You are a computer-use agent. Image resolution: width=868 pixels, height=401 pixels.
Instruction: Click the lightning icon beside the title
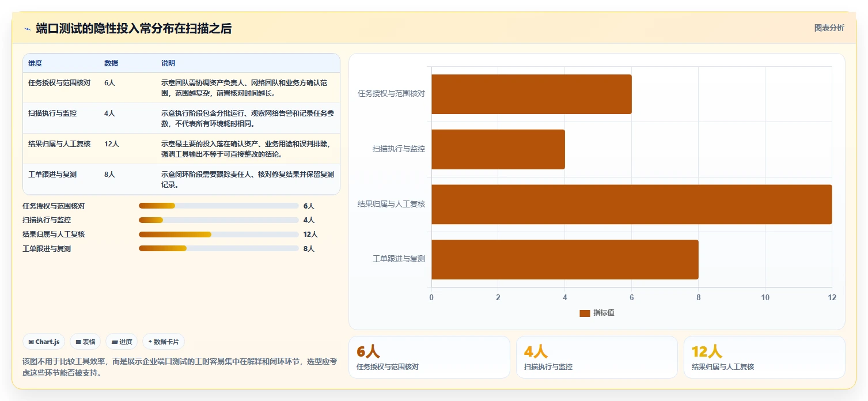tap(27, 29)
